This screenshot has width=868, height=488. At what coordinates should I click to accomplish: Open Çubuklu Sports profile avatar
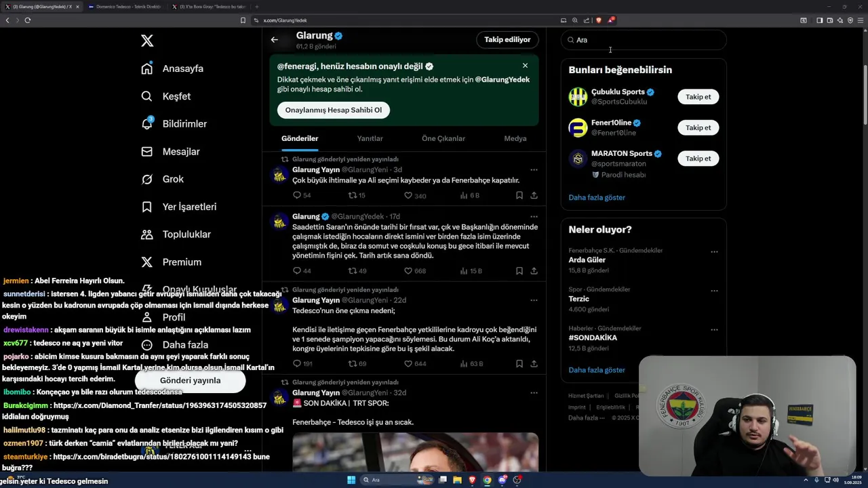click(x=578, y=97)
